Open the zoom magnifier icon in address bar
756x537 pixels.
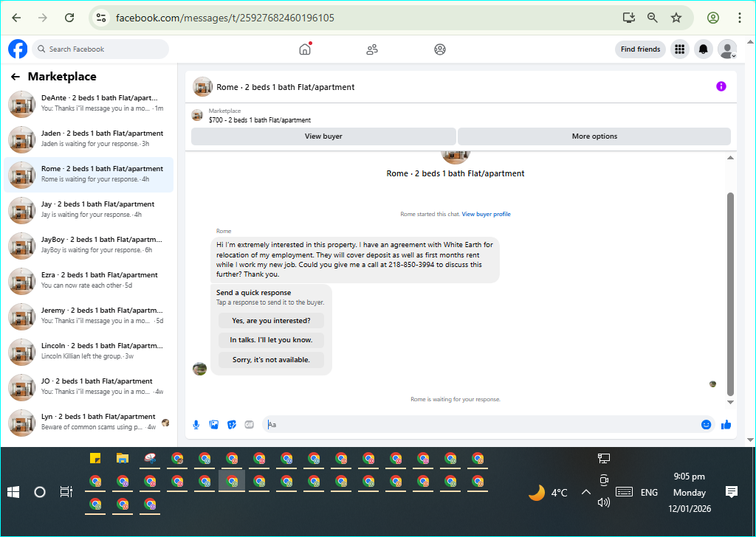[653, 18]
